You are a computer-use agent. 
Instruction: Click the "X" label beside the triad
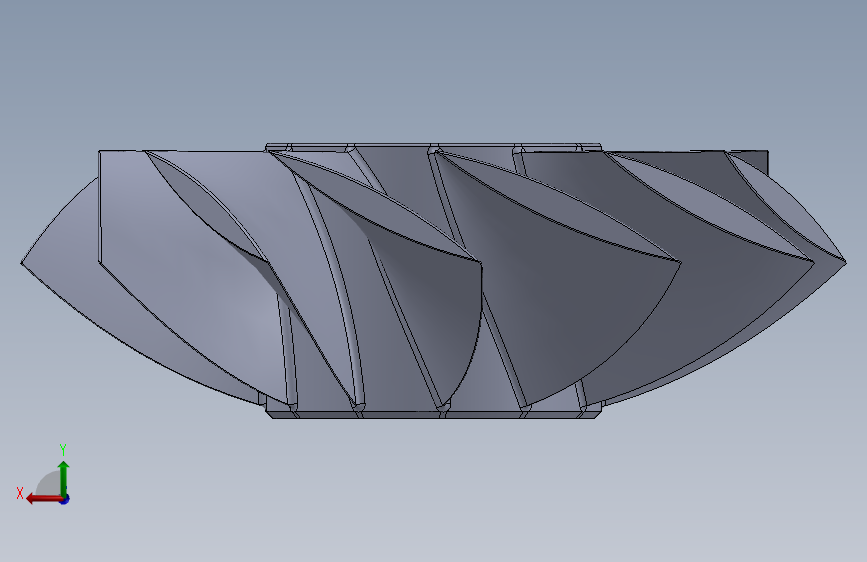[x=20, y=493]
